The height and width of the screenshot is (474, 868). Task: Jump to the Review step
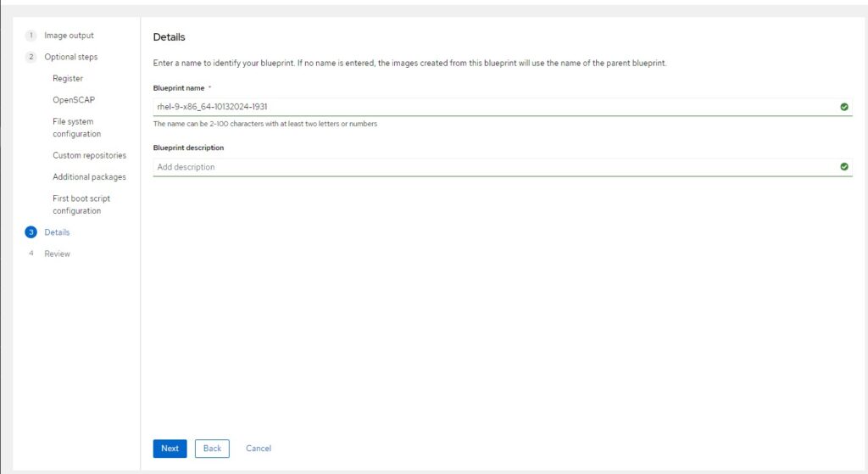pyautogui.click(x=57, y=254)
